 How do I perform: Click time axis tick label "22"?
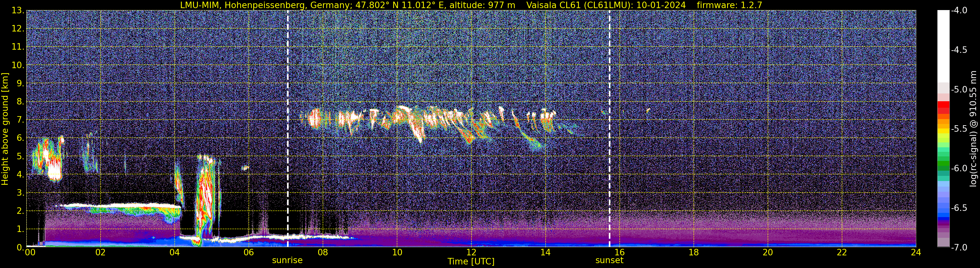[x=842, y=252]
